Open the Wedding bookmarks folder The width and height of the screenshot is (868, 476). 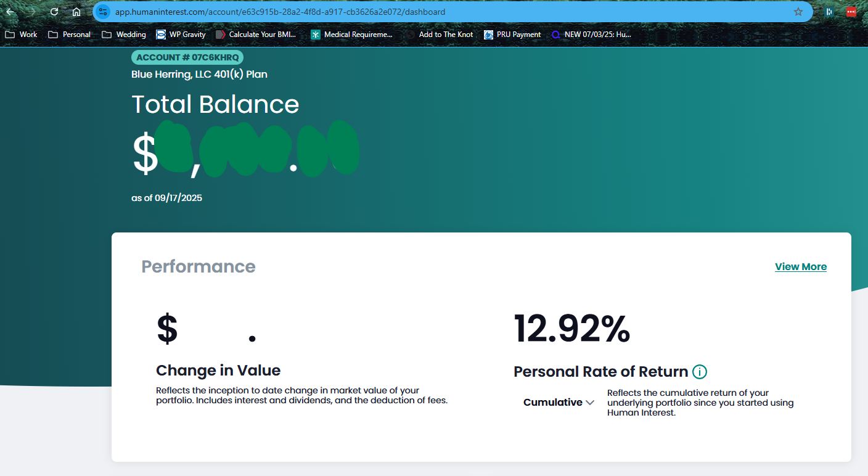pos(124,35)
